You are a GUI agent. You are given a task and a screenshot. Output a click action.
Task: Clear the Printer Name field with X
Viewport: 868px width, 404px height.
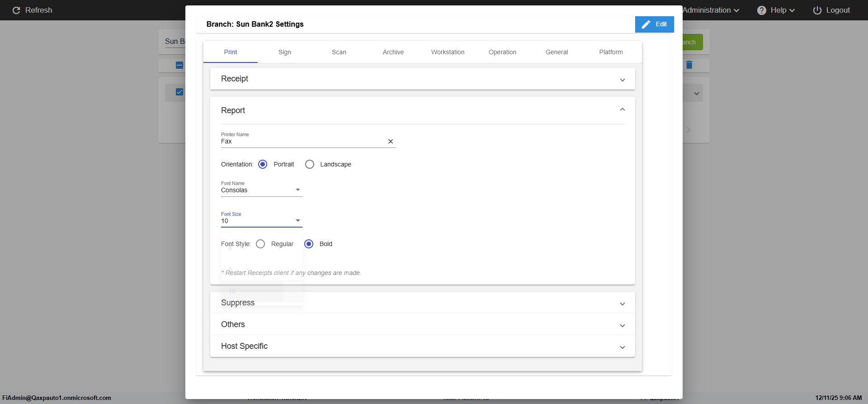point(391,142)
